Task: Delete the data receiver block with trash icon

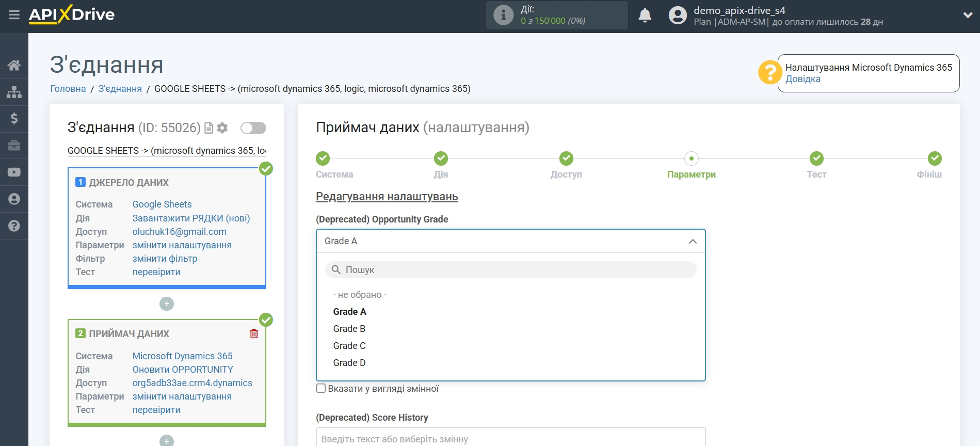Action: (254, 333)
